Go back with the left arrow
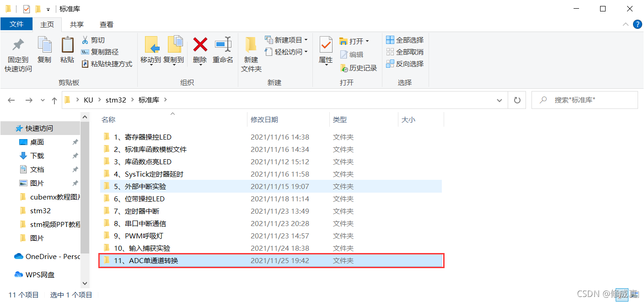Viewport: 644px width, 302px height. pyautogui.click(x=11, y=100)
